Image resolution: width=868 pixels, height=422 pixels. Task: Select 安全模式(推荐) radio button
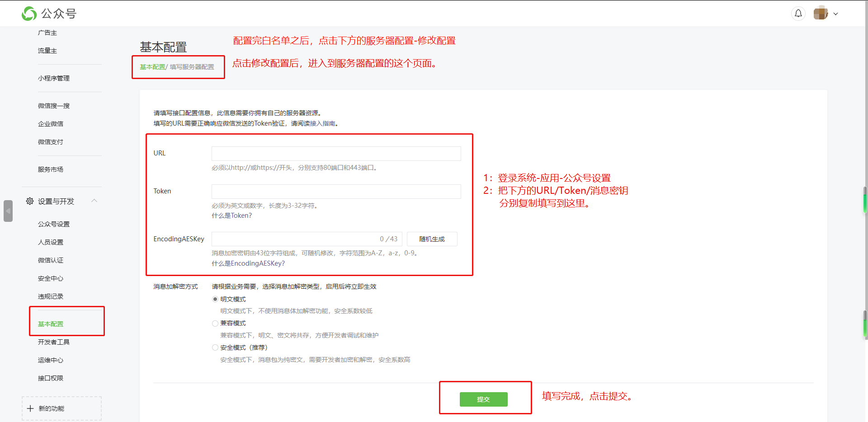(215, 347)
